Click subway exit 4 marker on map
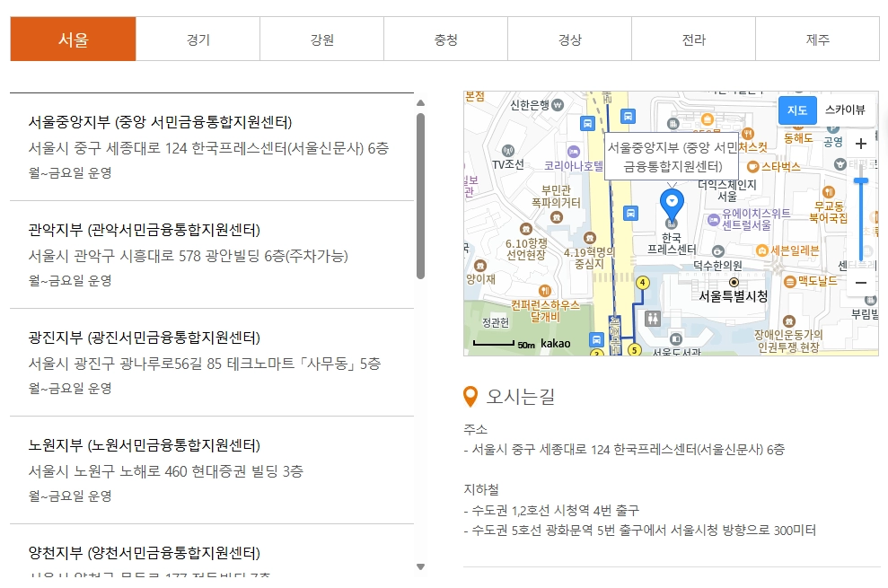This screenshot has width=888, height=588. [642, 282]
